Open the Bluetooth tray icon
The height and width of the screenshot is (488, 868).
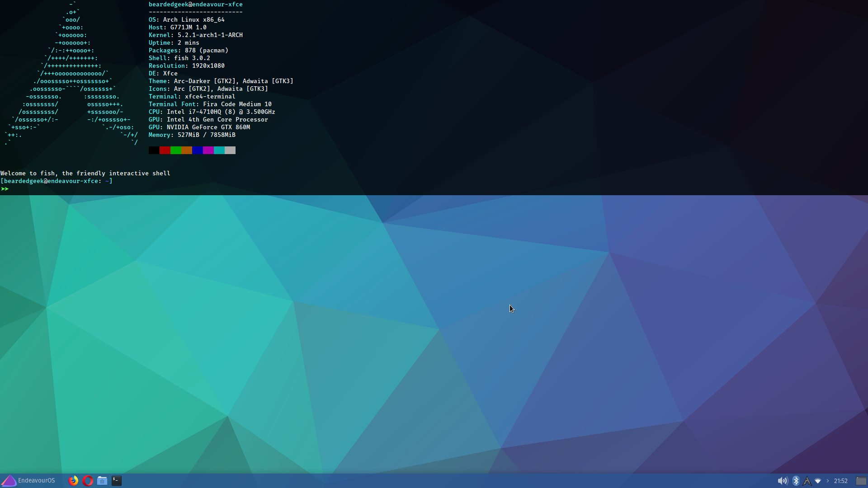tap(796, 481)
